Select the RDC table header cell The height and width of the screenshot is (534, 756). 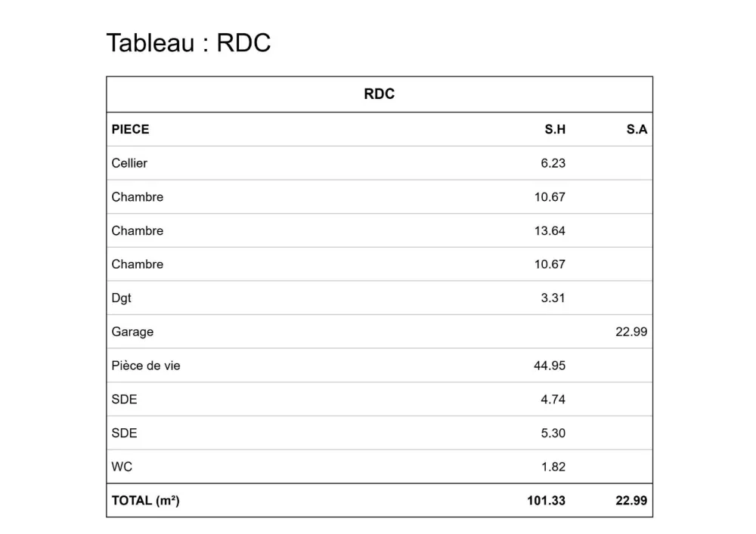click(380, 94)
